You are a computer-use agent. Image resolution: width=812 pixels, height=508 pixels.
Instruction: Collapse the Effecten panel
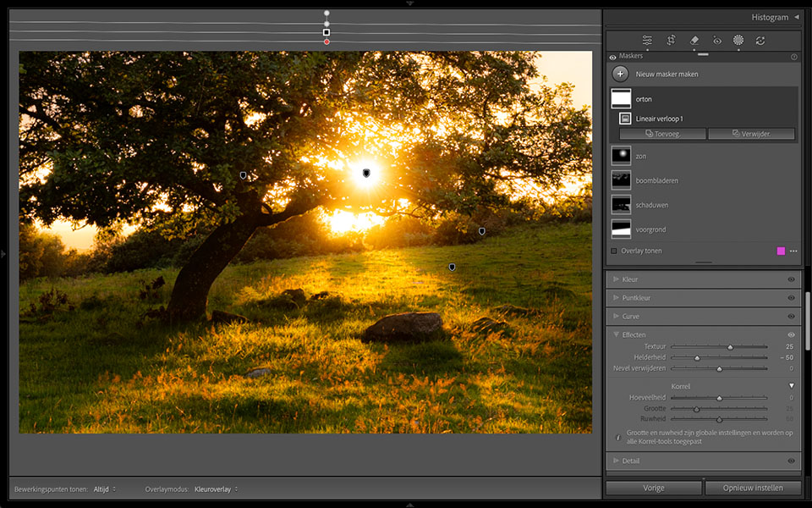click(x=617, y=335)
